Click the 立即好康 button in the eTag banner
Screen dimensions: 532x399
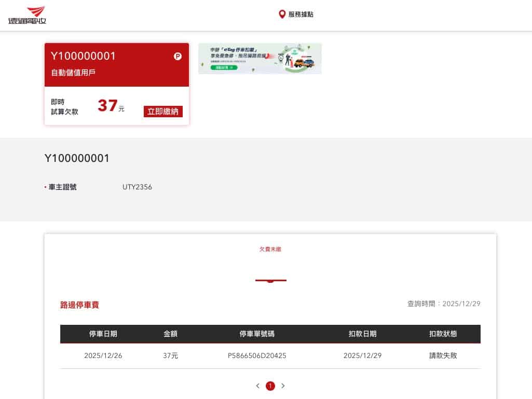(224, 66)
